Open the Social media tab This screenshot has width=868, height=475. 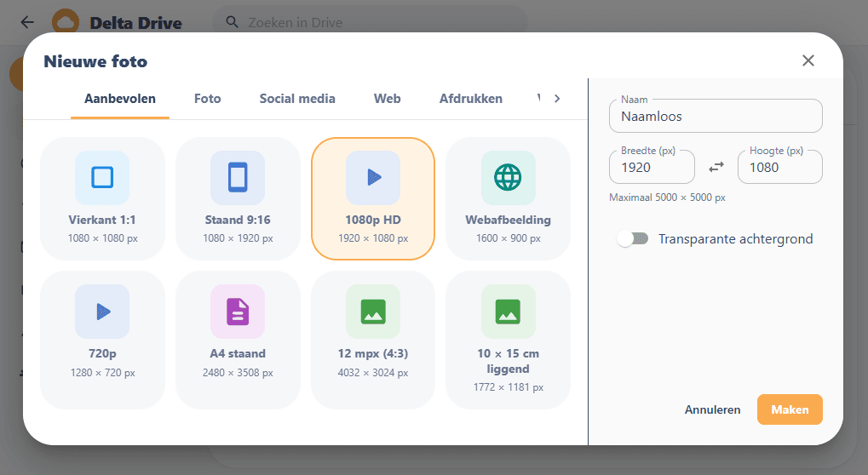(x=297, y=99)
